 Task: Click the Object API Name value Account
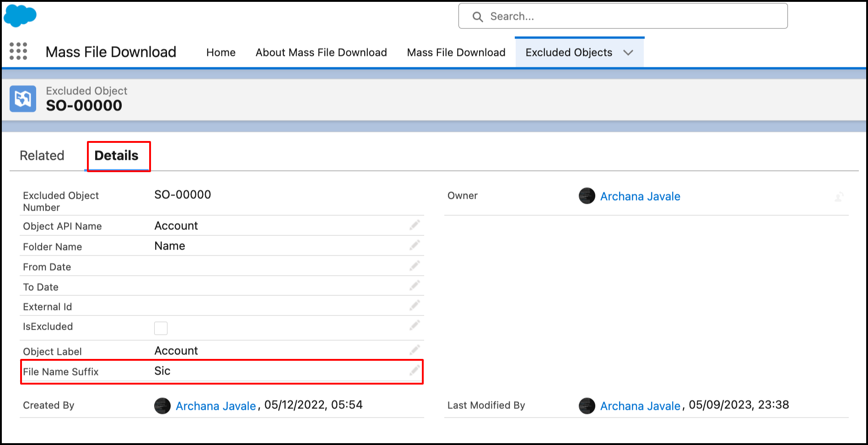coord(176,226)
